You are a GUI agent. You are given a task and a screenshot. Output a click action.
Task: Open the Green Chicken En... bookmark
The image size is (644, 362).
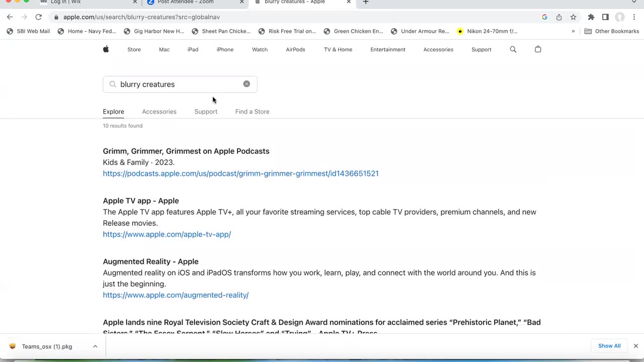pyautogui.click(x=353, y=31)
